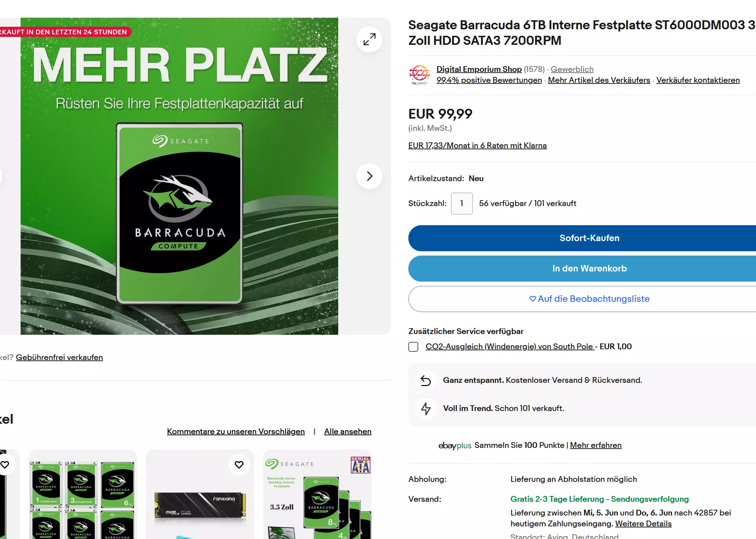Image resolution: width=756 pixels, height=539 pixels.
Task: Click the return arrow shipping icon
Action: (426, 380)
